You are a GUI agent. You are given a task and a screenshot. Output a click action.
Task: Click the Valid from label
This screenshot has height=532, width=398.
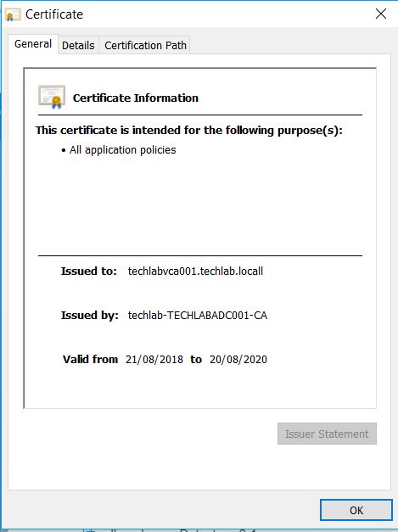[x=90, y=359]
